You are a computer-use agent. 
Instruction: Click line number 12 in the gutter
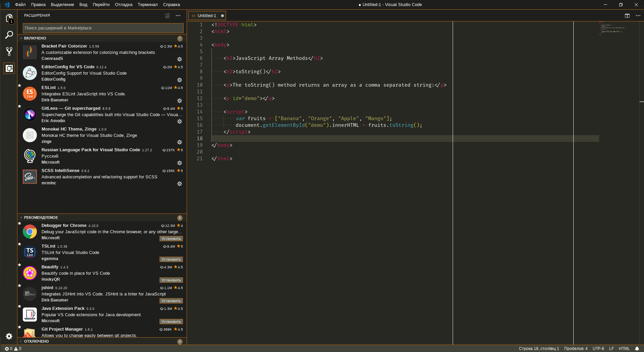click(x=200, y=98)
